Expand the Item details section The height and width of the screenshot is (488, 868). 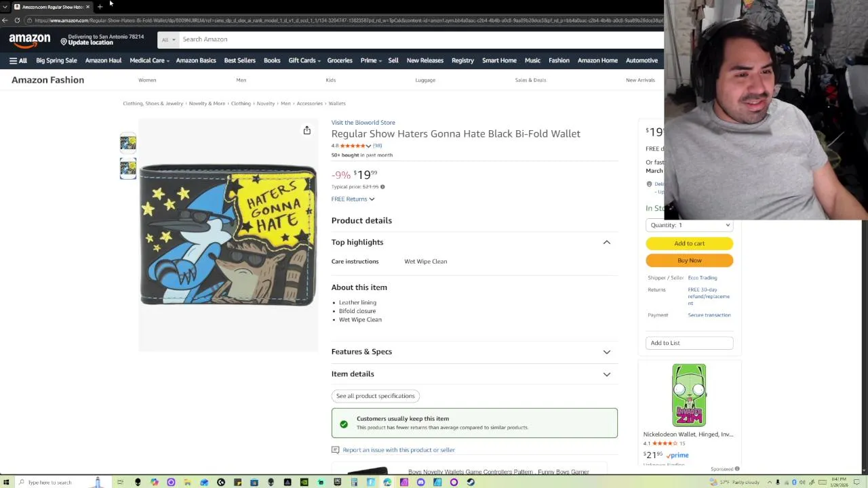click(474, 374)
